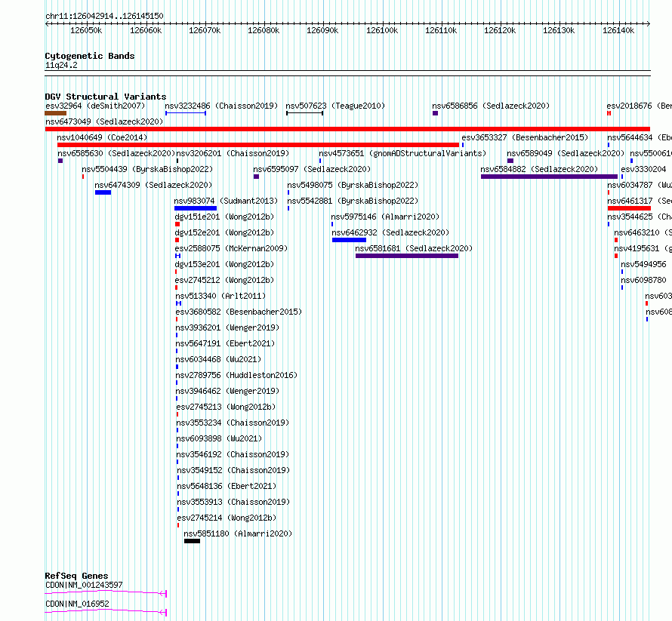Open nsv6595097 (Sedlazeck2020) variant
Screen dimensions: 672x621
(x=312, y=169)
